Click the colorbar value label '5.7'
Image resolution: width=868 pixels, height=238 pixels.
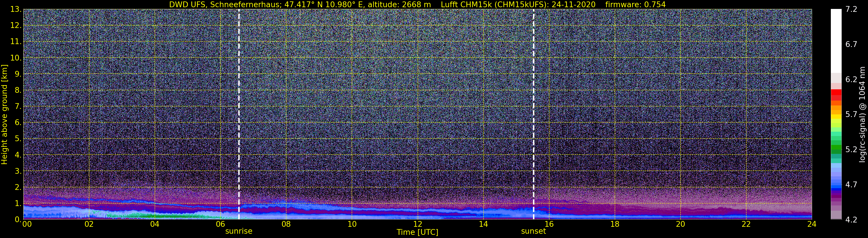click(851, 115)
